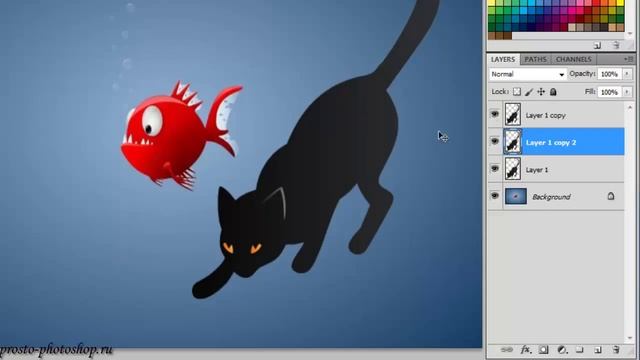The image size is (640, 360).
Task: Toggle lock image pixels brush icon
Action: (529, 92)
